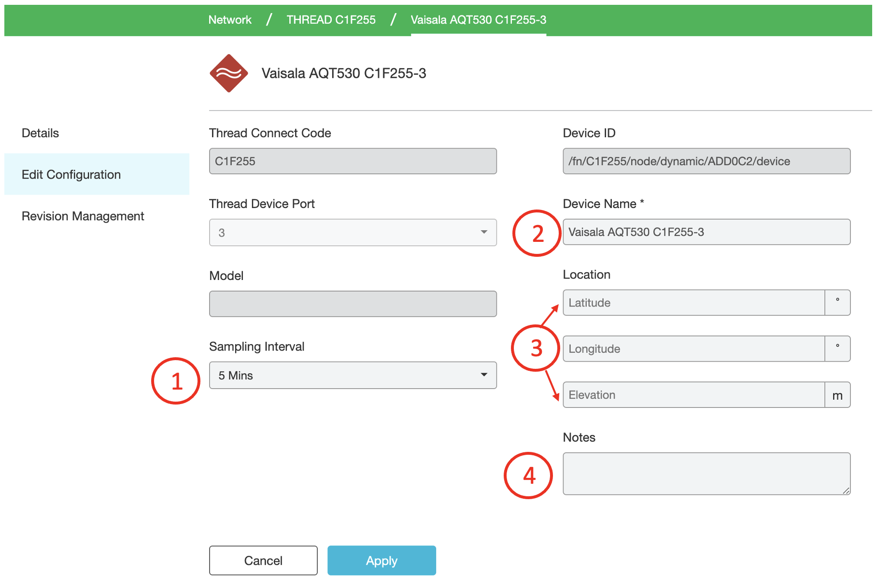Click the Latitude input field
Screen dimensions: 877x588
(x=693, y=303)
